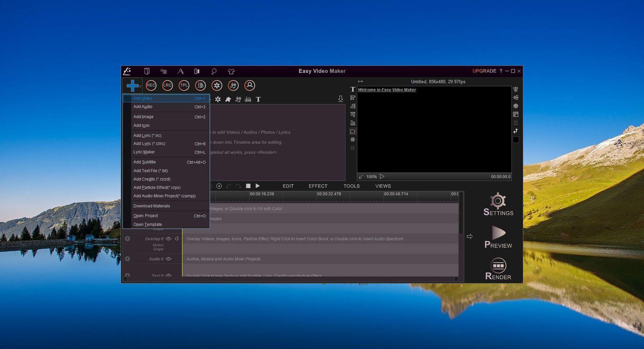
Task: Choose Add Image from the menu
Action: tap(166, 117)
